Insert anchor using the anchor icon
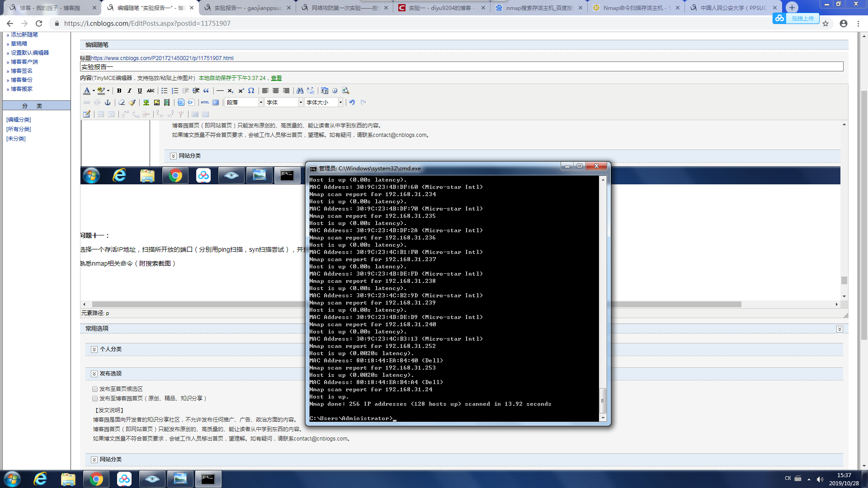The width and height of the screenshot is (868, 488). [108, 103]
